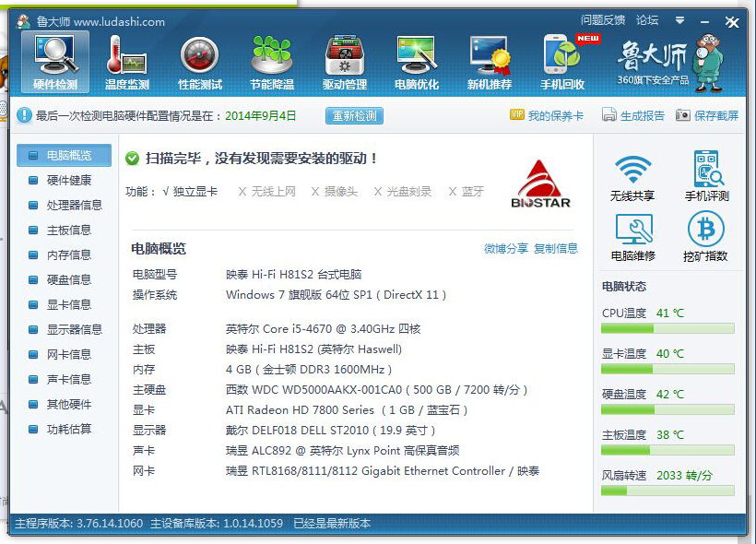Open 问题反馈 in the title bar
The width and height of the screenshot is (756, 544).
(603, 20)
